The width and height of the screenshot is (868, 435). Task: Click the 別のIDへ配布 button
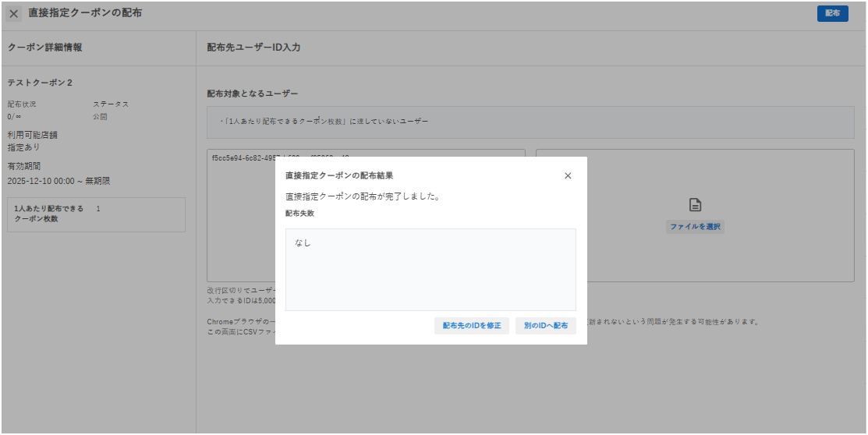click(546, 326)
